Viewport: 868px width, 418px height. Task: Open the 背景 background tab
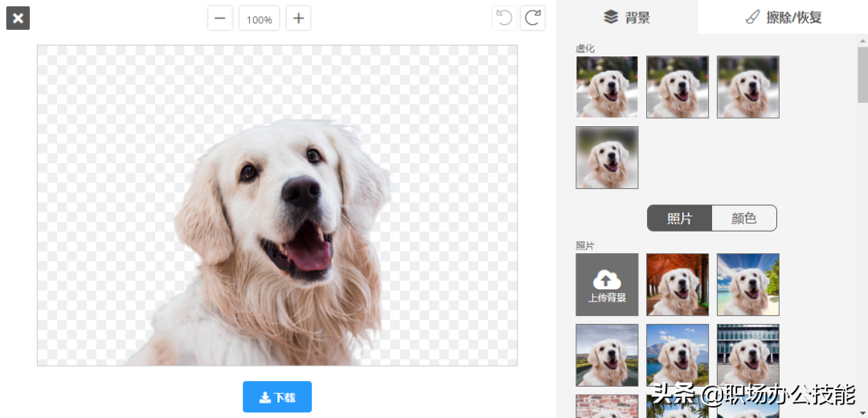[627, 17]
